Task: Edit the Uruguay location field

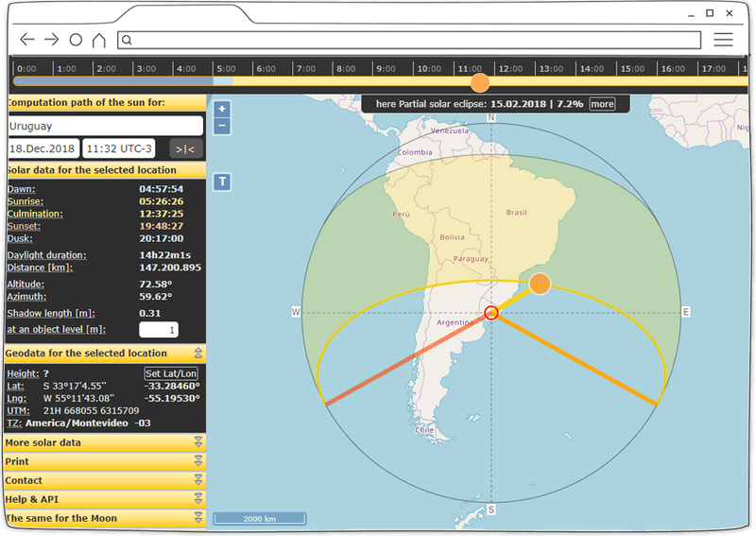Action: (106, 126)
